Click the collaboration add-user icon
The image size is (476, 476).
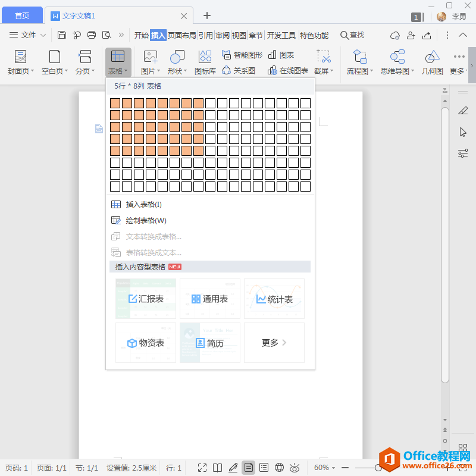click(x=411, y=36)
